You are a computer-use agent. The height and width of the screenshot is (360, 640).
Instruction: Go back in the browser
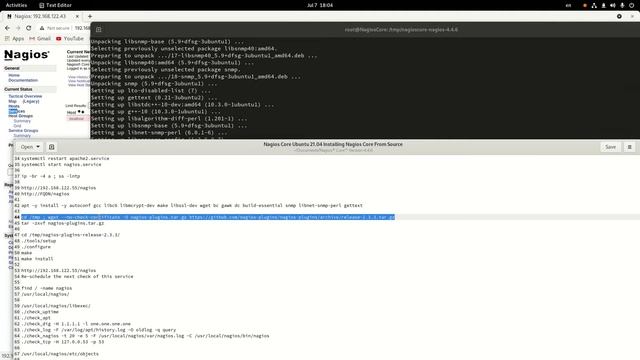(x=7, y=28)
